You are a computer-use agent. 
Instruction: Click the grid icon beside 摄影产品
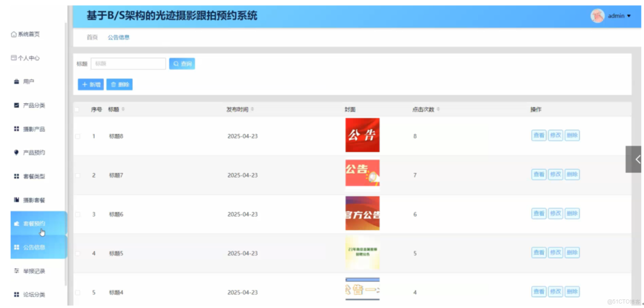(x=16, y=129)
